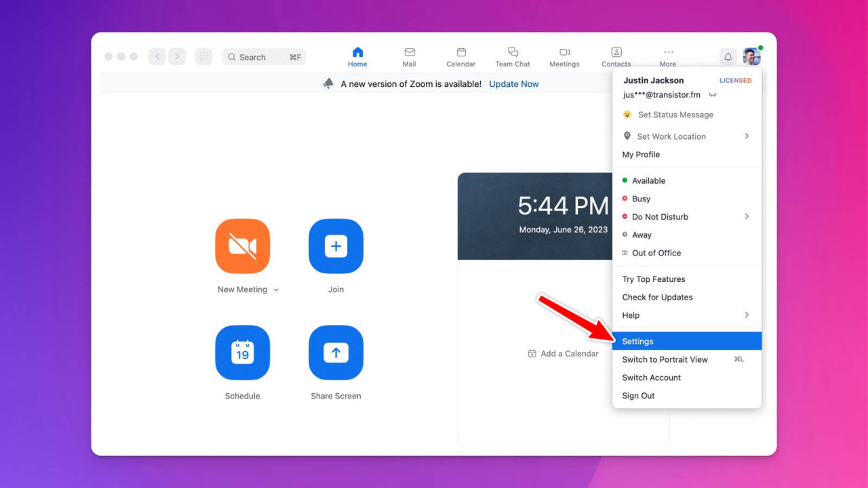The height and width of the screenshot is (488, 868).
Task: Open the Schedule calendar icon
Action: pyautogui.click(x=242, y=352)
